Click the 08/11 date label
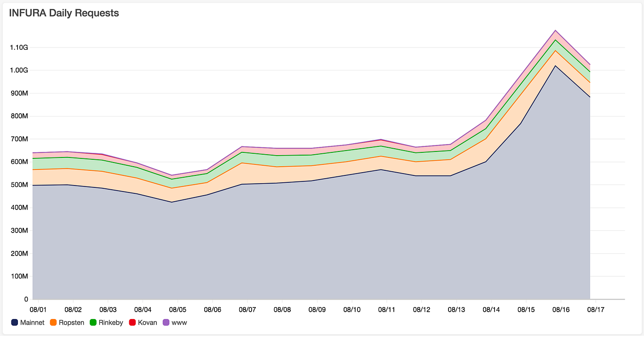The height and width of the screenshot is (337, 644). click(x=386, y=309)
